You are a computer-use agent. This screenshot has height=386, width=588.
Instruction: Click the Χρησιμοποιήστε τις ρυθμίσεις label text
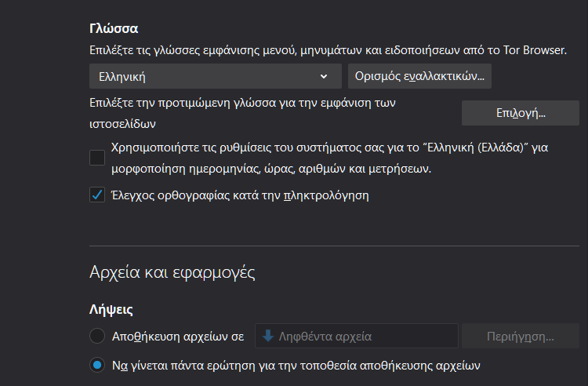(330, 158)
